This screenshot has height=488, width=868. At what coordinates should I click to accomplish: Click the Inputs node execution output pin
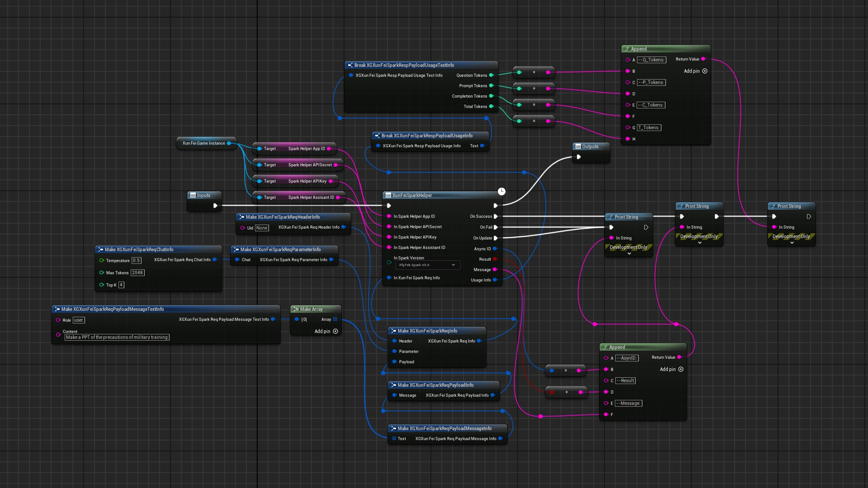[x=215, y=206]
